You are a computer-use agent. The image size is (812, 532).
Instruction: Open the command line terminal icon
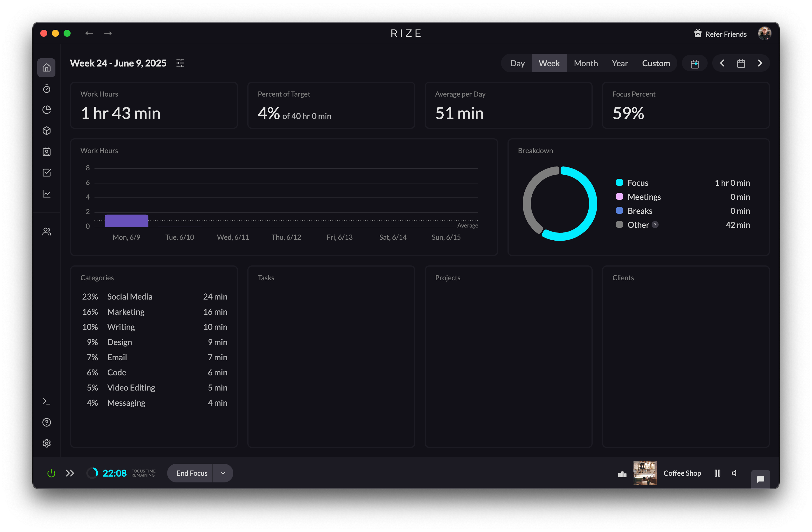pos(47,402)
